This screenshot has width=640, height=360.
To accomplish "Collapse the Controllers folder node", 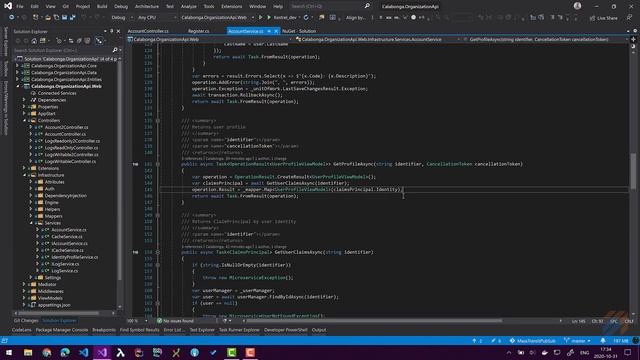I will pyautogui.click(x=24, y=120).
